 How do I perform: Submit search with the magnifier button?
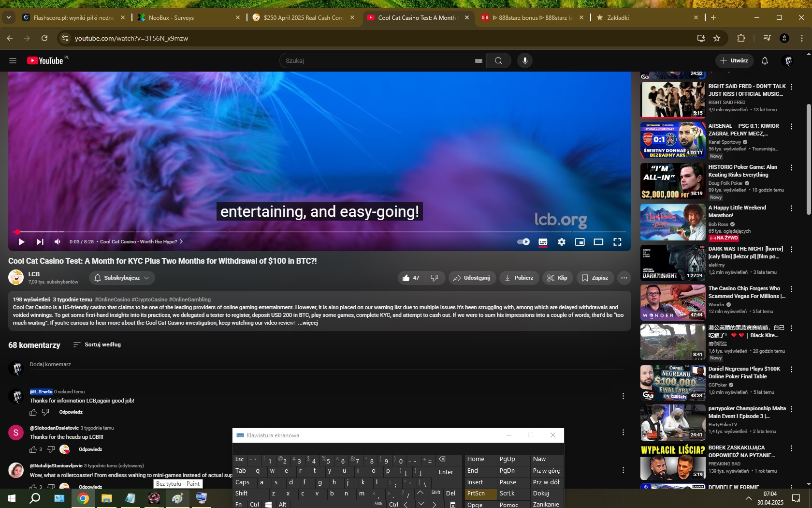(x=498, y=60)
